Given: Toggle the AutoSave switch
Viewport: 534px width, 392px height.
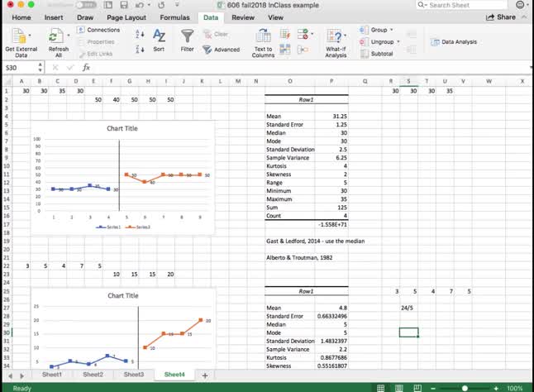Looking at the screenshot, I should [82, 5].
